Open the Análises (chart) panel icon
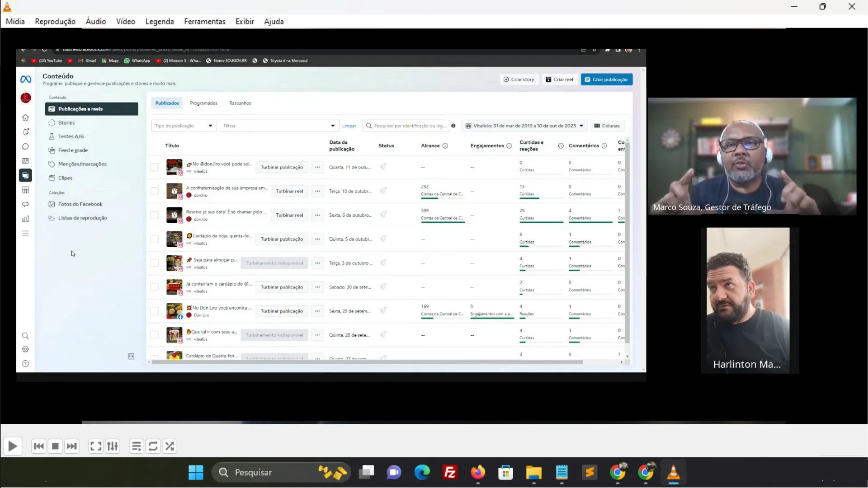This screenshot has height=488, width=868. coord(26,219)
